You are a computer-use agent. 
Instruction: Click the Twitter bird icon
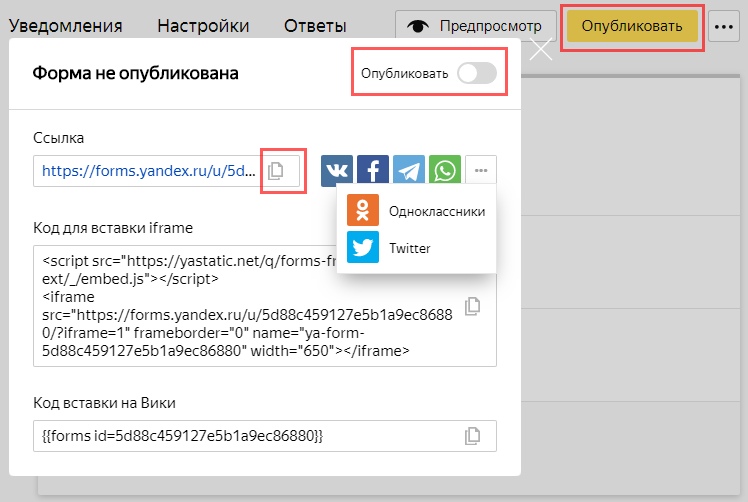pyautogui.click(x=362, y=247)
